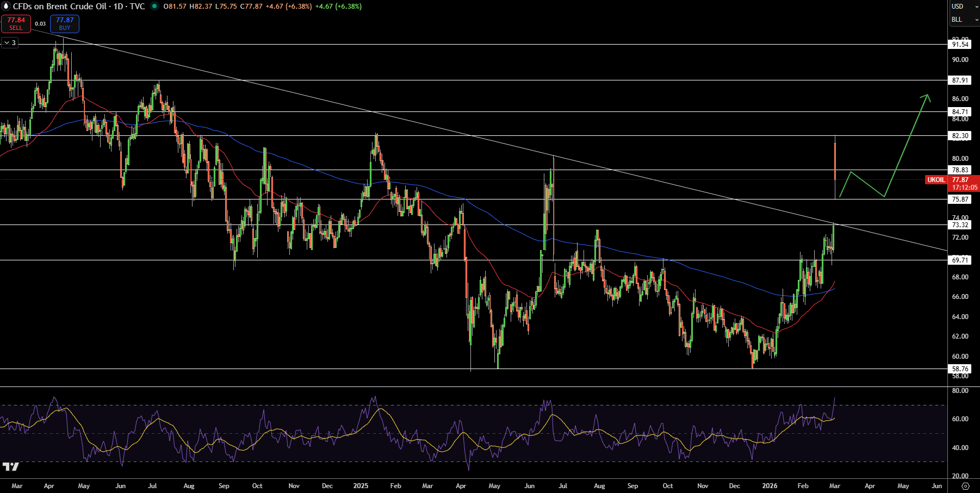The image size is (980, 493).
Task: Click the Brent Crude Oil droplet symbol icon
Action: 6,6
